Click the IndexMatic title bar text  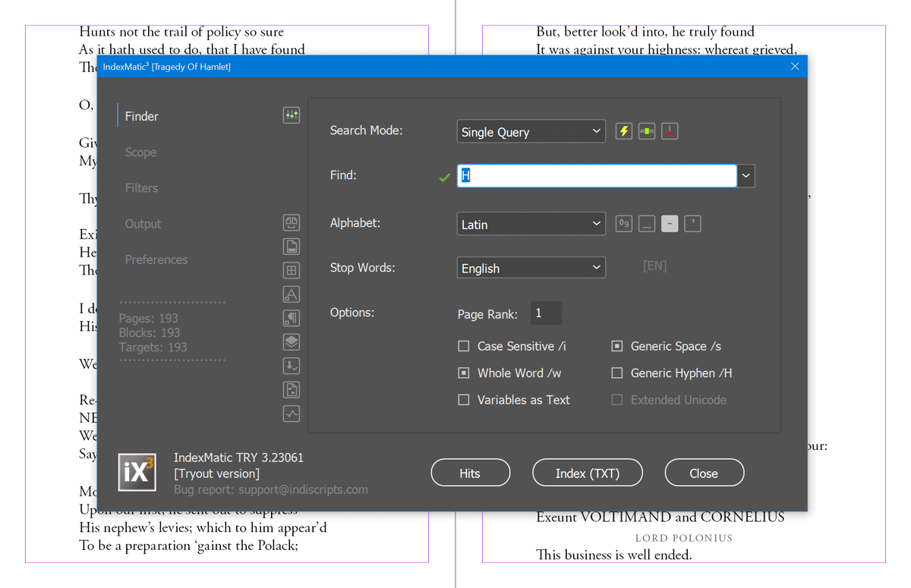coord(167,67)
